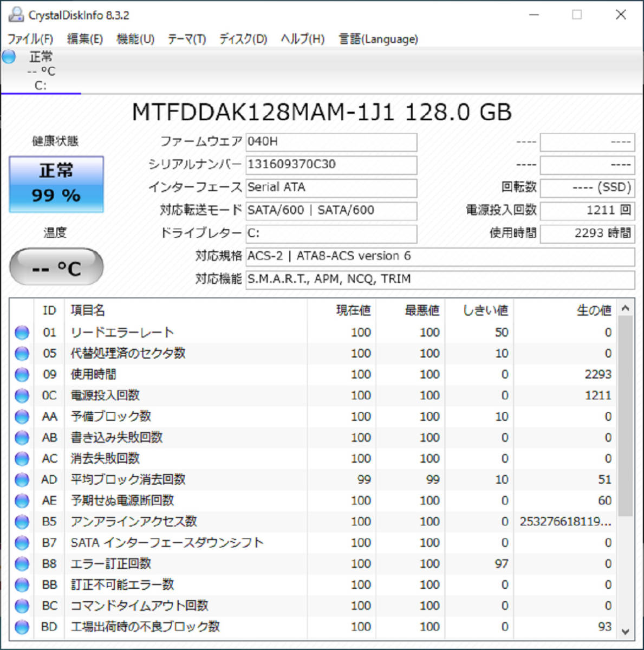Open the ディスク(D) menu
Viewport: 644px width, 650px height.
coord(243,39)
